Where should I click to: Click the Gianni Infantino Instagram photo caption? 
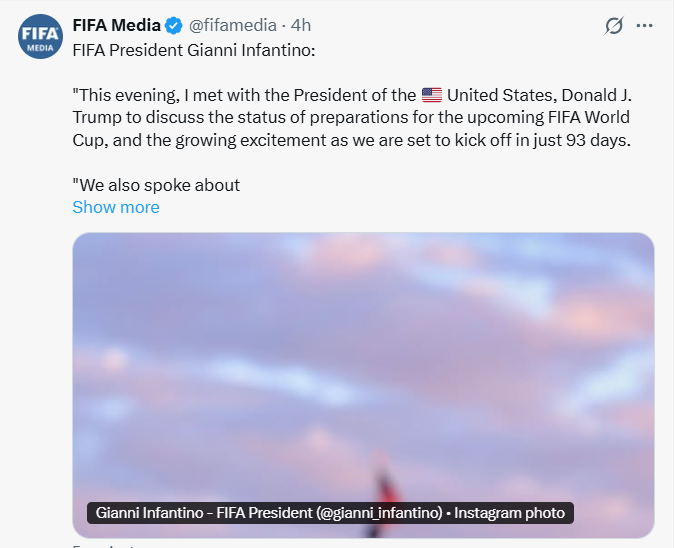point(330,513)
